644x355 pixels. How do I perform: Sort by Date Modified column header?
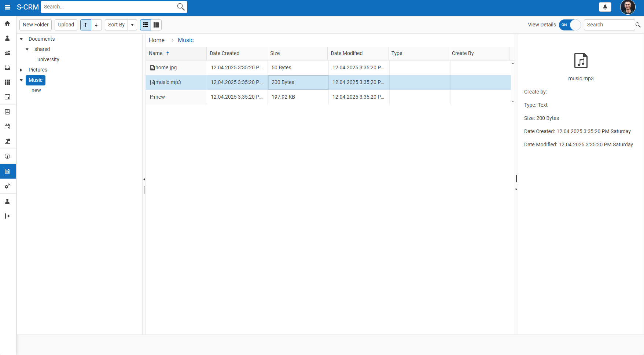pos(358,53)
